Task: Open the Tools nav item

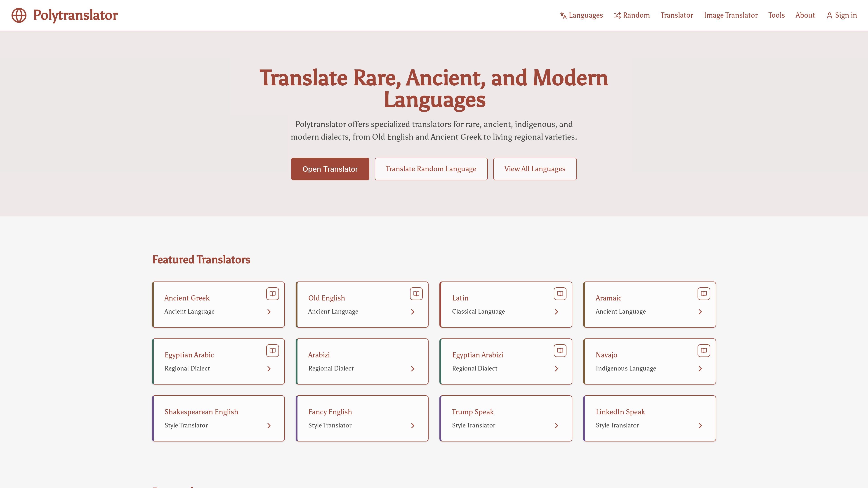Action: coord(776,16)
